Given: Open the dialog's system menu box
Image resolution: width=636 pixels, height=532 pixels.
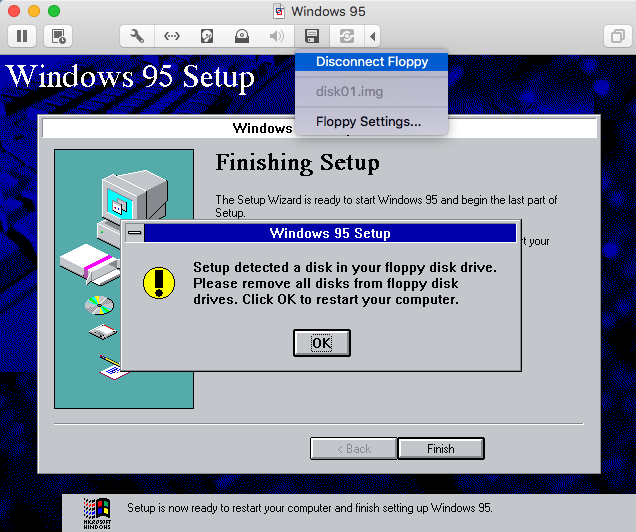Looking at the screenshot, I should click(134, 233).
